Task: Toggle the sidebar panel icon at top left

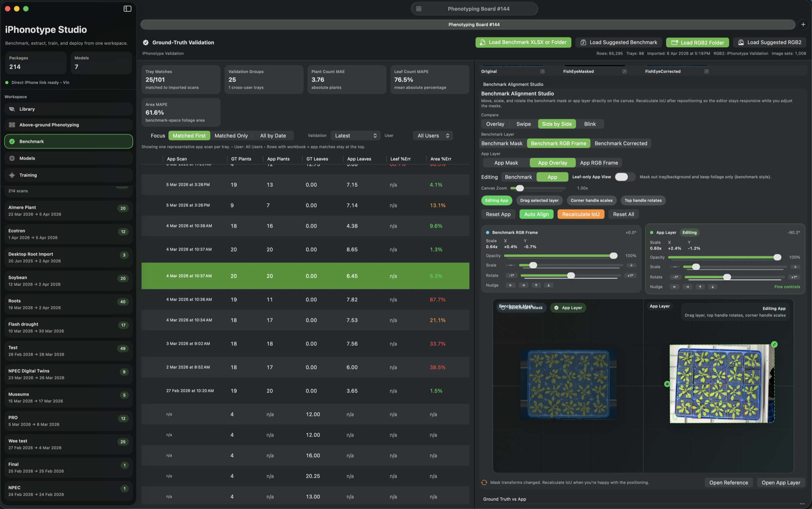Action: (x=127, y=8)
